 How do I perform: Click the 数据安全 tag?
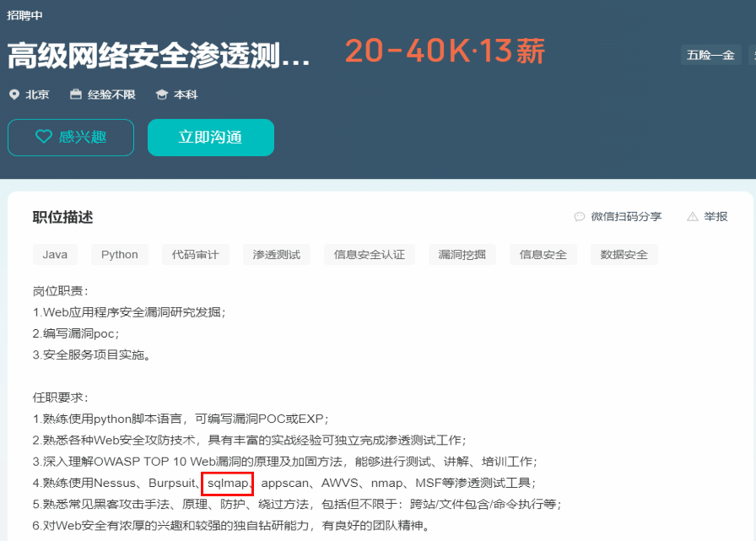(x=624, y=255)
